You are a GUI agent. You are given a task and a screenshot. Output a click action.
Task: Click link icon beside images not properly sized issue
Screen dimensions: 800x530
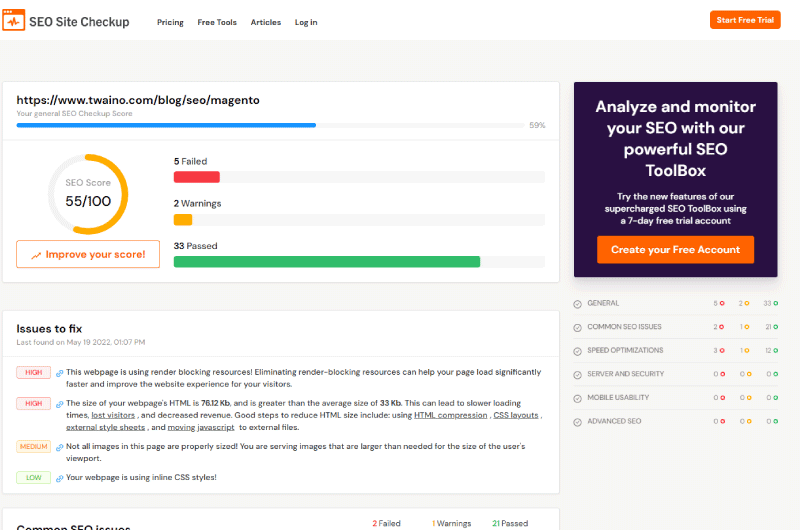tap(59, 447)
